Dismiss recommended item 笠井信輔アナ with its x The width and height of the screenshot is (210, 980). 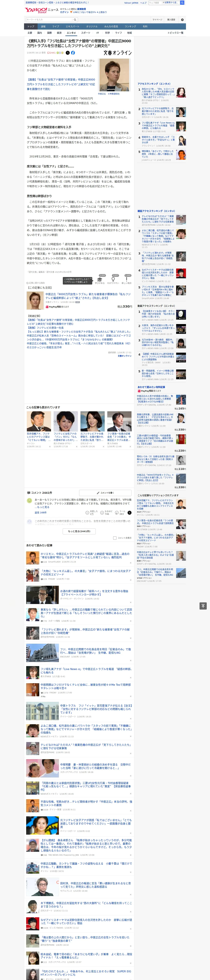tap(50, 447)
